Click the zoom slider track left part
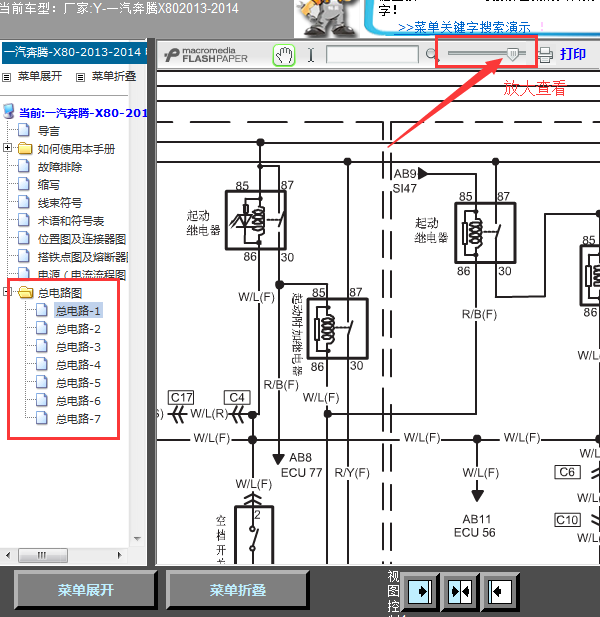This screenshot has width=600, height=617. [477, 53]
